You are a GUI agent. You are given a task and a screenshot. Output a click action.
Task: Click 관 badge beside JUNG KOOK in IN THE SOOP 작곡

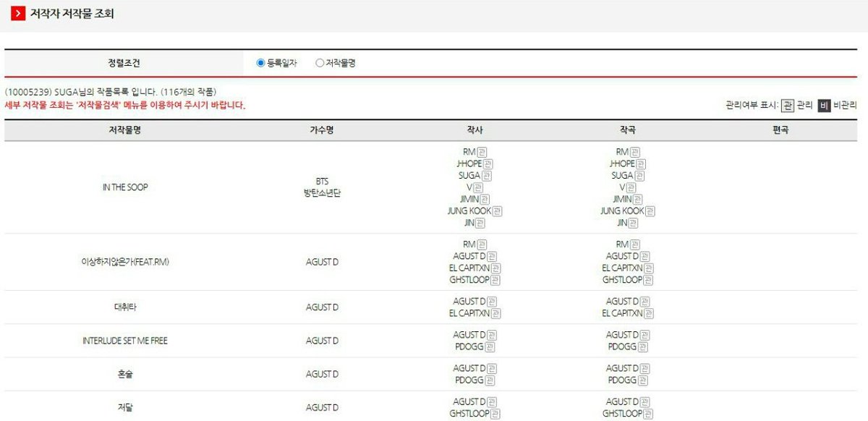coord(650,211)
